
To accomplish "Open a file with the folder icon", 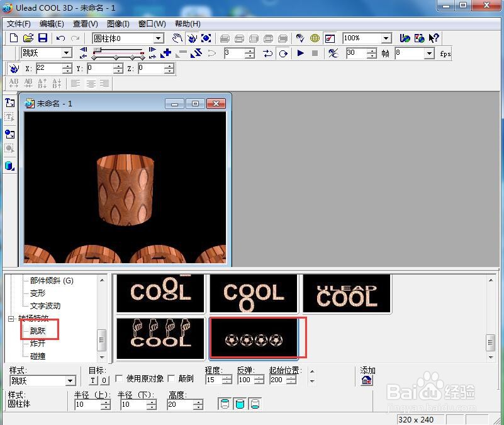I will click(x=28, y=38).
